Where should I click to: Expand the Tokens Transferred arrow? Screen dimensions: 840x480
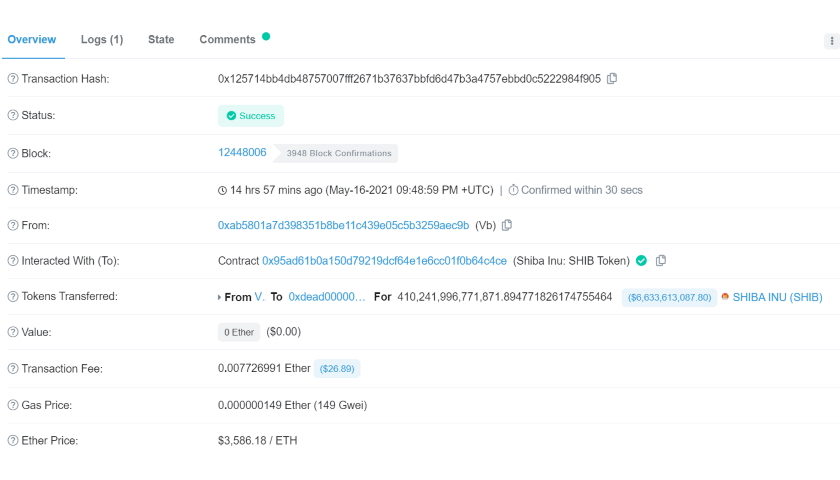tap(219, 297)
